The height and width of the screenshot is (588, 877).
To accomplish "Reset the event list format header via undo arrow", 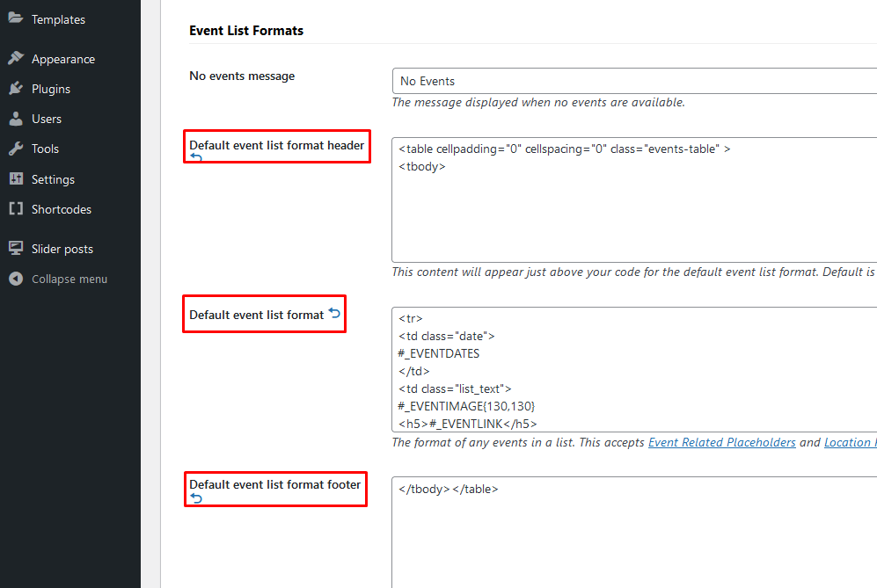I will 196,156.
